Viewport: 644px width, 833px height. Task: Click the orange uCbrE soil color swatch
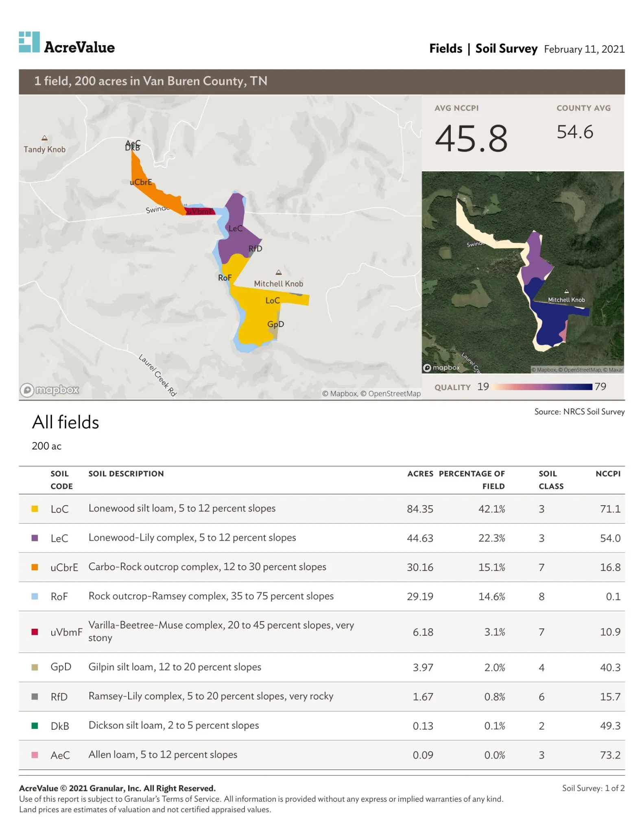click(x=35, y=567)
